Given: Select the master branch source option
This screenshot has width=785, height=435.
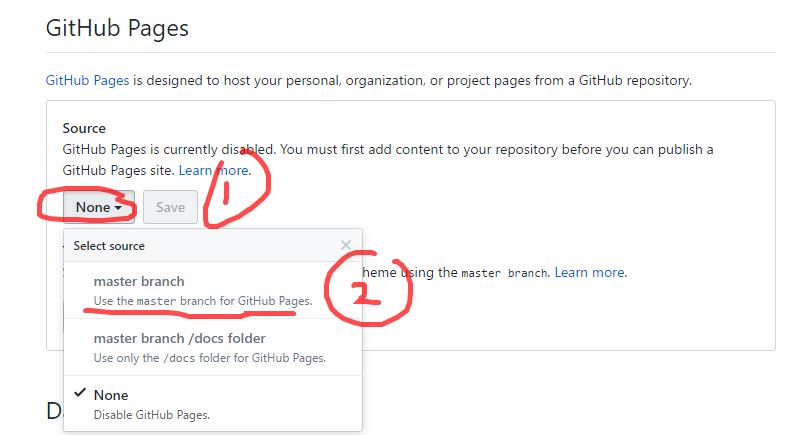Looking at the screenshot, I should 139,282.
